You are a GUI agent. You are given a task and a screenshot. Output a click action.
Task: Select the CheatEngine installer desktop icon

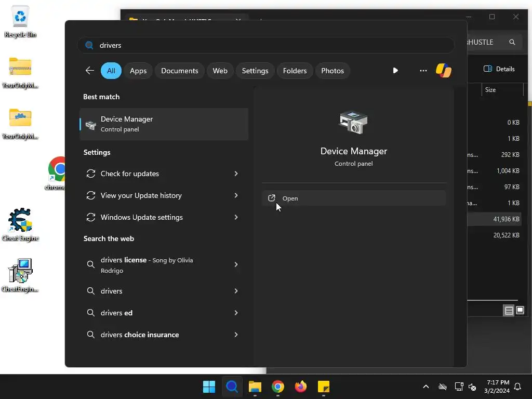click(x=20, y=275)
